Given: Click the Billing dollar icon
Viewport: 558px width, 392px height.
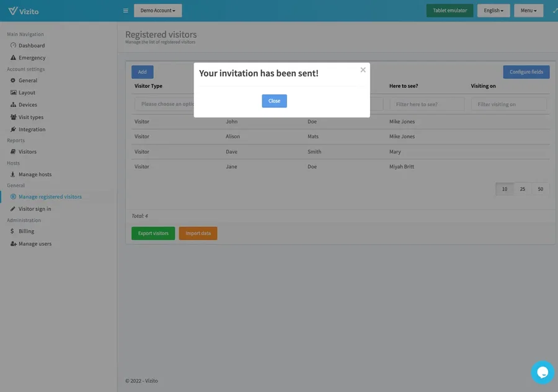Looking at the screenshot, I should [x=13, y=231].
